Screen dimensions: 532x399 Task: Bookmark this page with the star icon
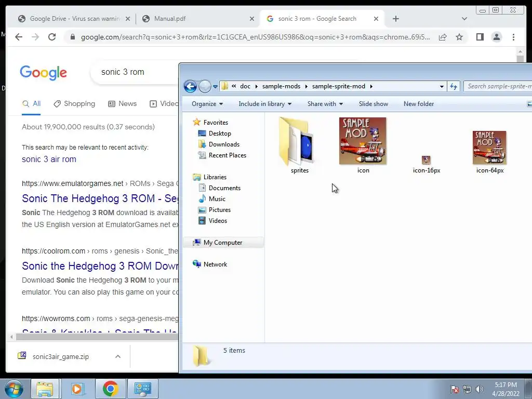[459, 37]
